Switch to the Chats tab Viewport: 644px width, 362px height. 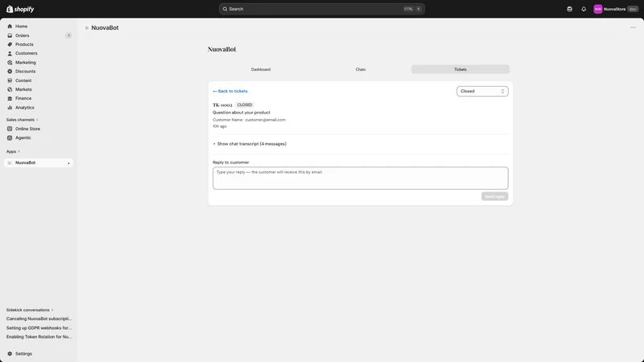[x=361, y=69]
